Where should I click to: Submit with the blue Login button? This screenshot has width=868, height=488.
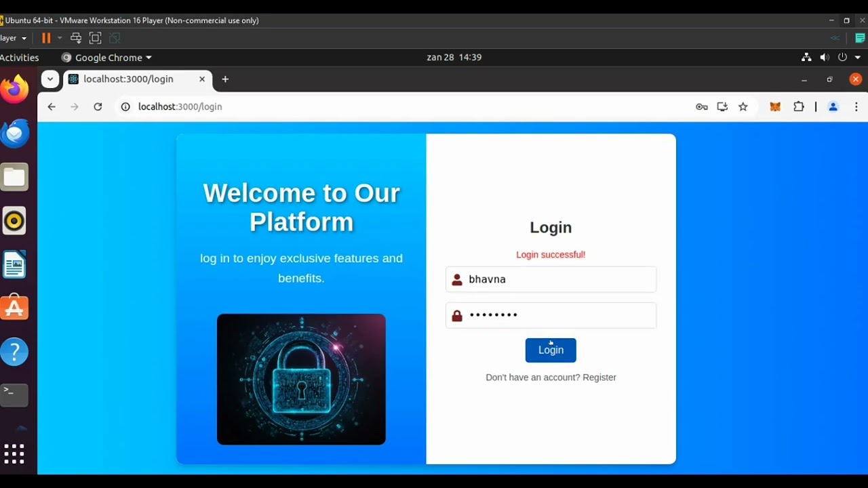pyautogui.click(x=551, y=350)
